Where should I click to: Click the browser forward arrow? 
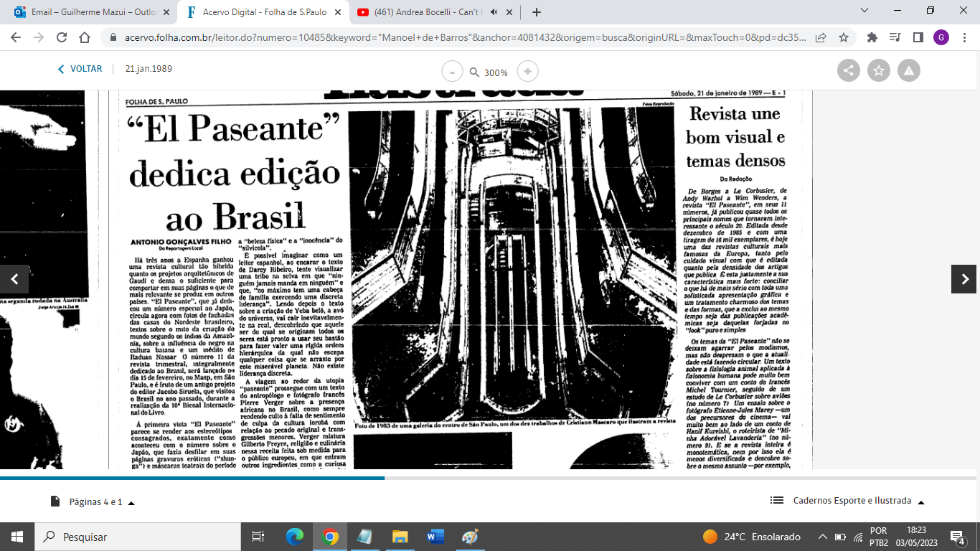(x=39, y=37)
